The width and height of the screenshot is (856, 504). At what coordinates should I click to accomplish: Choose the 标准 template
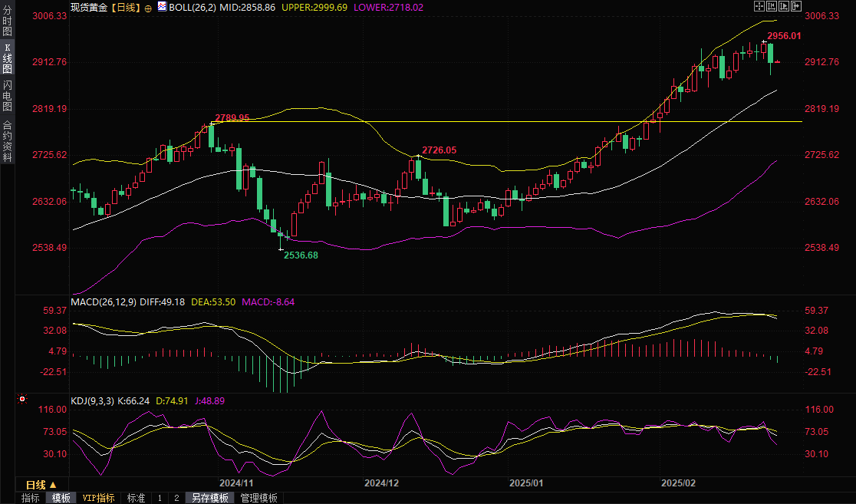[136, 498]
